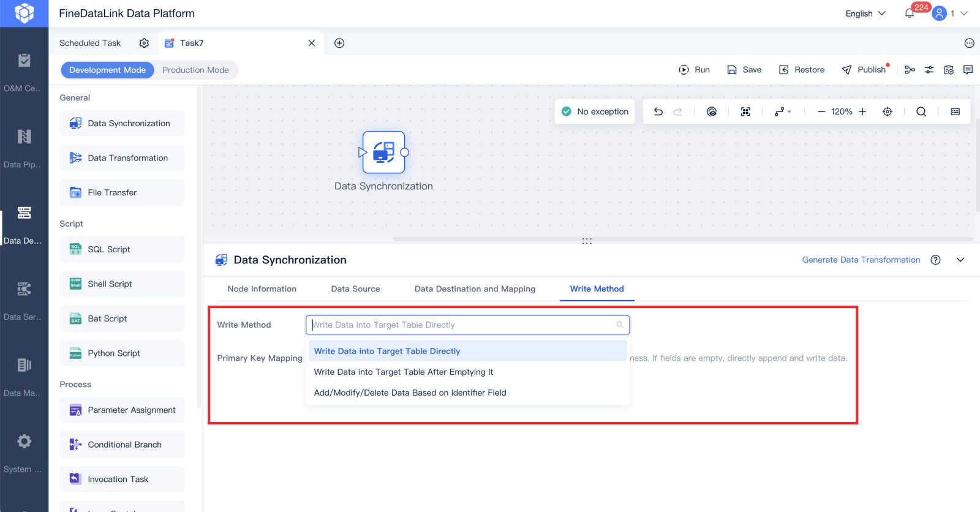Open Data Destination and Mapping tab

tap(475, 289)
